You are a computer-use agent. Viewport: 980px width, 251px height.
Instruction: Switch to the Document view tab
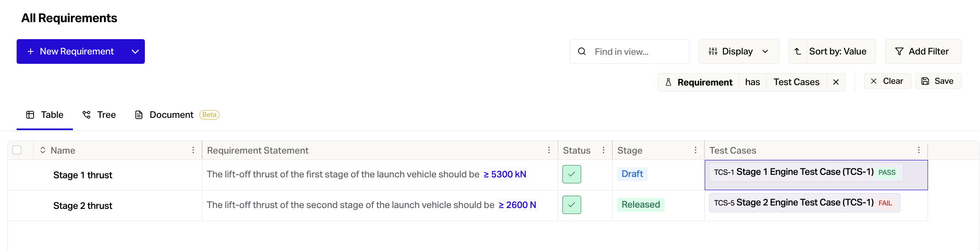tap(171, 115)
